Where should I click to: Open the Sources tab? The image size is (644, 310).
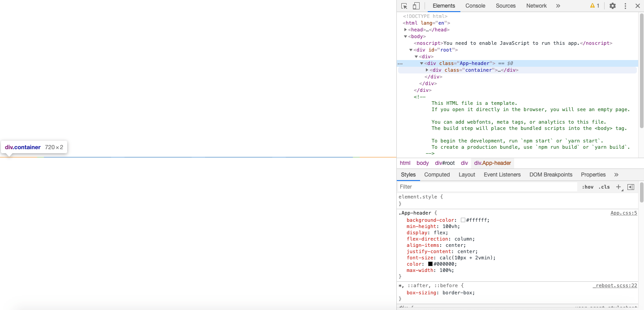tap(506, 6)
